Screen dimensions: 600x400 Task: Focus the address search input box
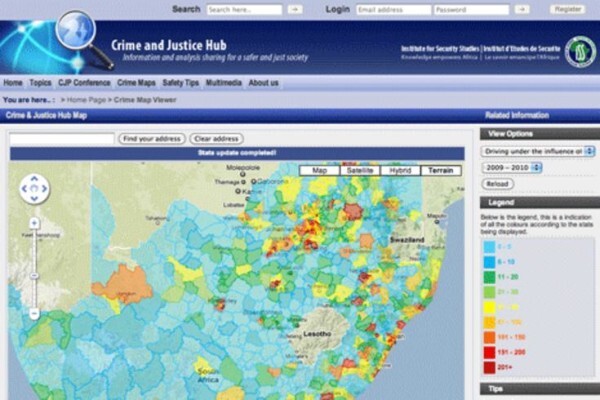[x=62, y=139]
